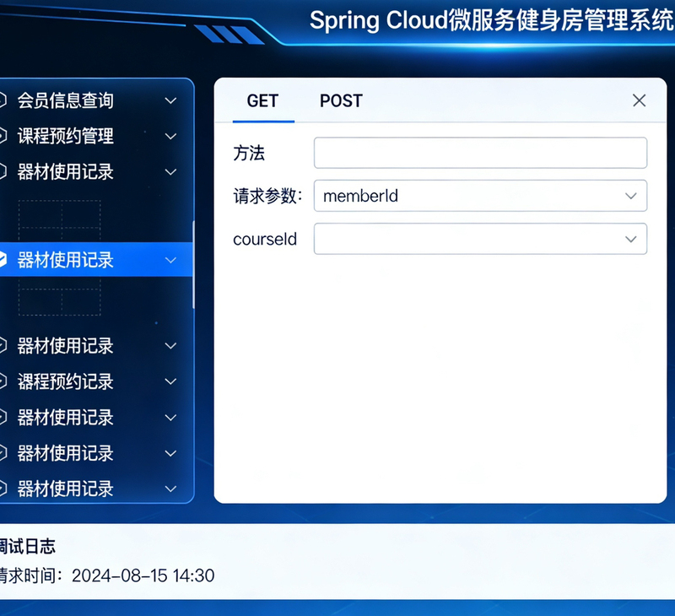Open the memberId request parameter dropdown
The image size is (675, 616).
click(480, 196)
